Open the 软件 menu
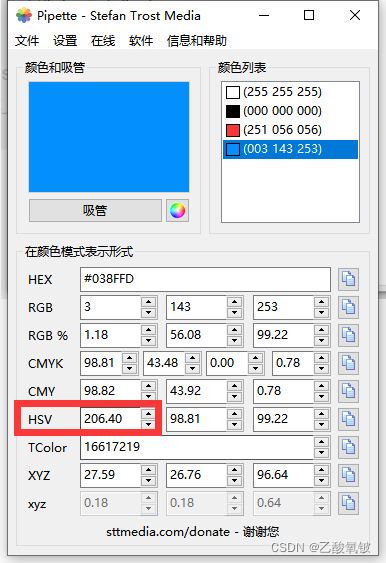386x563 pixels. (x=141, y=41)
